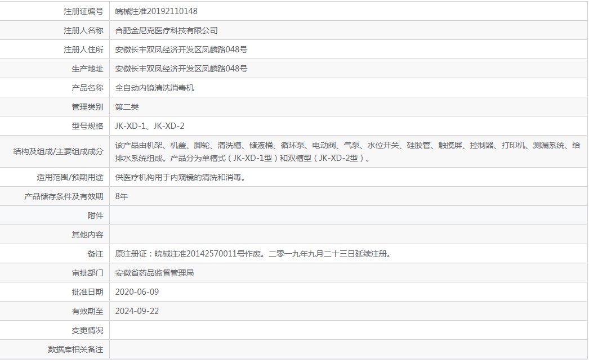This screenshot has height=364, width=589.
Task: Click management category value 第二类
Action: (127, 107)
